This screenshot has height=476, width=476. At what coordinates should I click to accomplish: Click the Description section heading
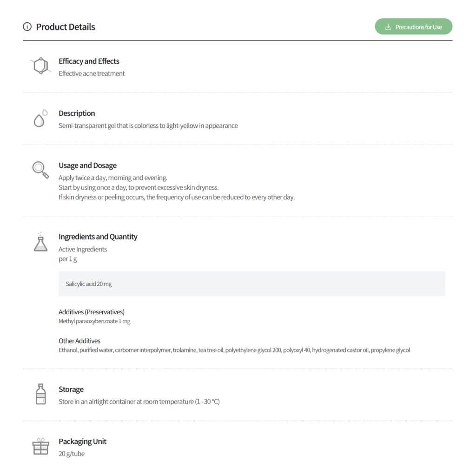[77, 113]
